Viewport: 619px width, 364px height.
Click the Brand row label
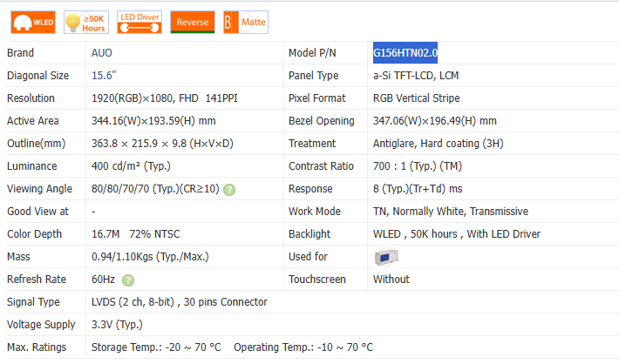[20, 53]
